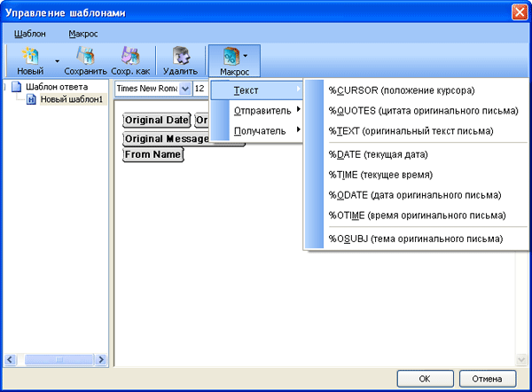Image resolution: width=532 pixels, height=392 pixels.
Task: Open the Отправитель submenu
Action: (x=256, y=111)
